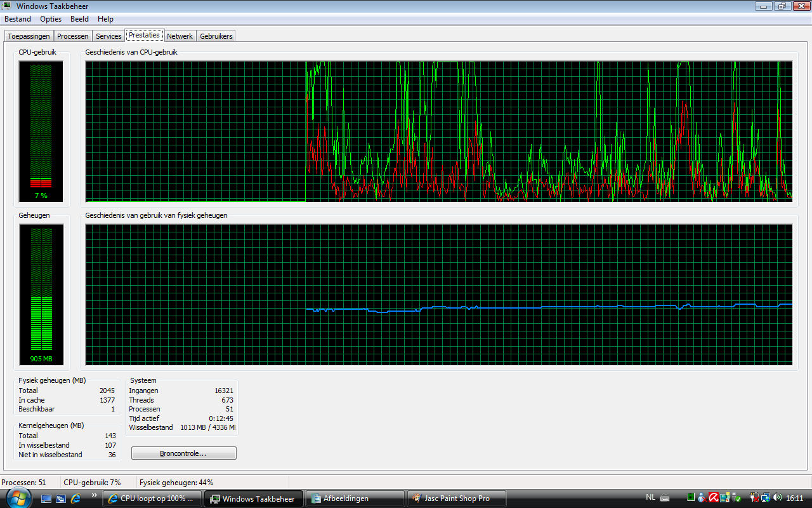Switch to the Processen tab
The image size is (812, 508).
pyautogui.click(x=73, y=36)
